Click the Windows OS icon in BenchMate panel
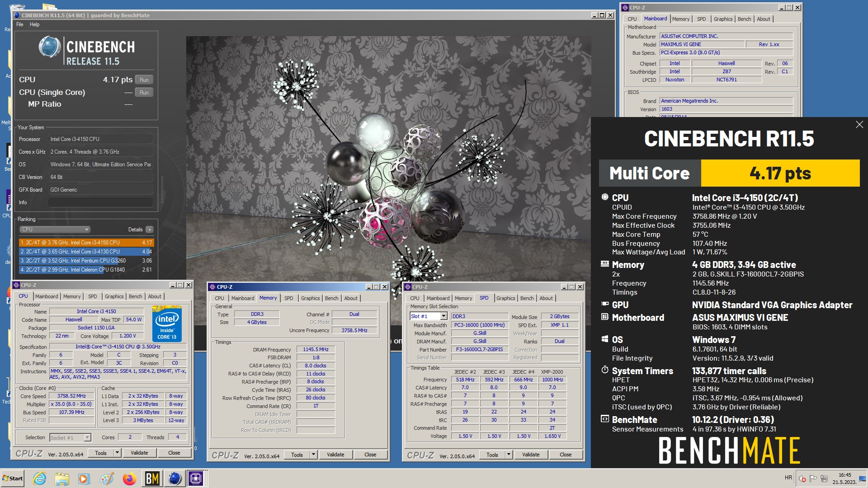Image resolution: width=868 pixels, height=488 pixels. coord(604,339)
